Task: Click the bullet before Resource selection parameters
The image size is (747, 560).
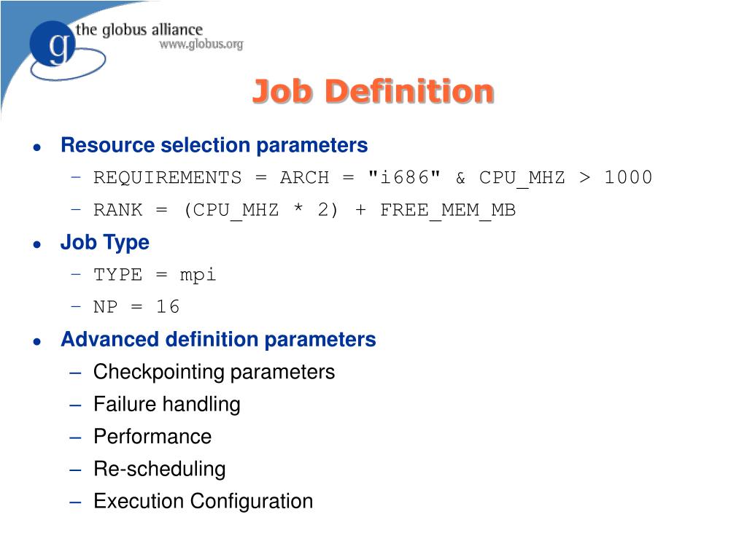Action: (x=36, y=147)
